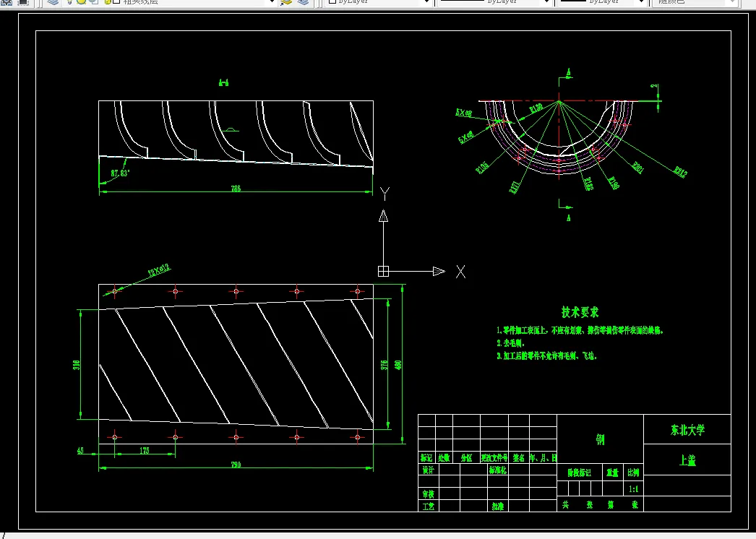
Task: Select the A-A section view label
Action: coord(224,83)
